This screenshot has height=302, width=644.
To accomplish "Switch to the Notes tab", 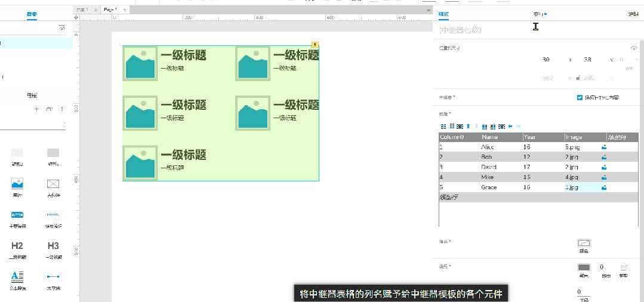I will coord(634,14).
